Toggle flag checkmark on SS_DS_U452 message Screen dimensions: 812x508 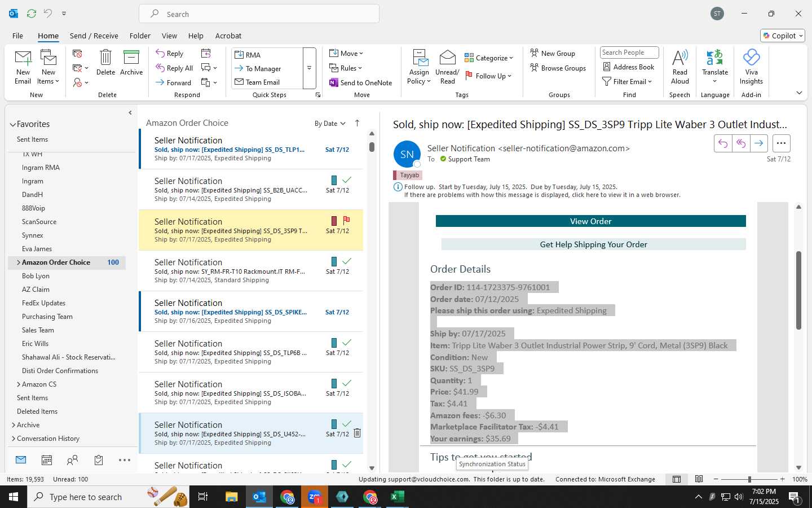347,424
